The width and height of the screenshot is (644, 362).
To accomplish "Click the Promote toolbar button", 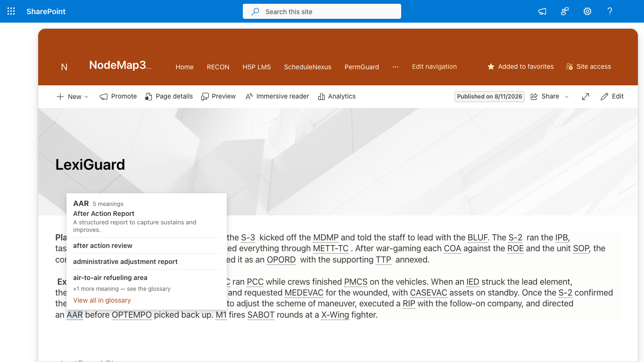I will [118, 97].
